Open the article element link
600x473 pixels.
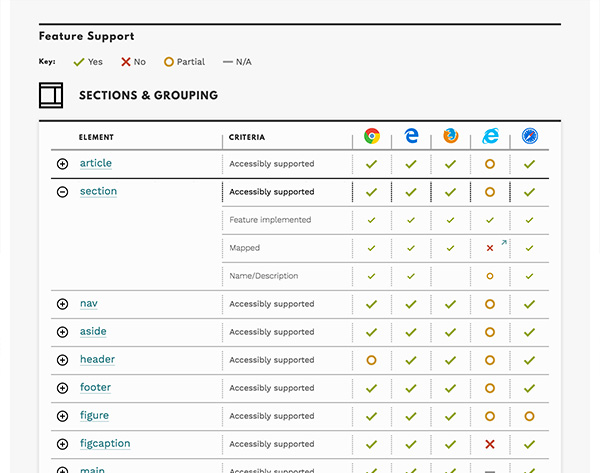point(96,164)
